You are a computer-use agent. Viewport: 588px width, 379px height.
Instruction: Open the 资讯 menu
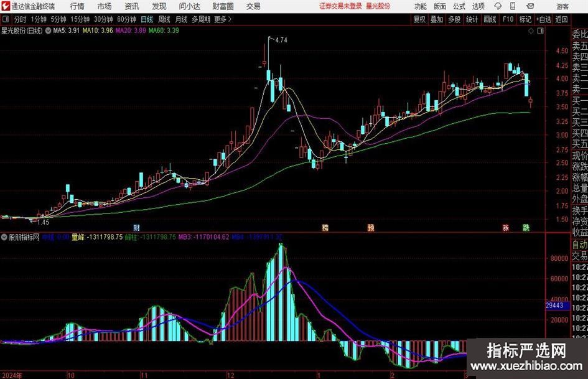132,6
